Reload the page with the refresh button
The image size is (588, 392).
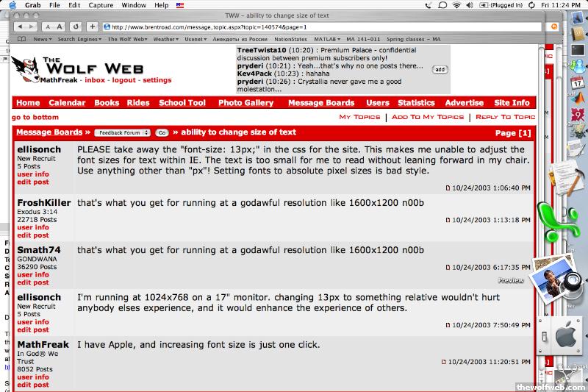pyautogui.click(x=76, y=26)
